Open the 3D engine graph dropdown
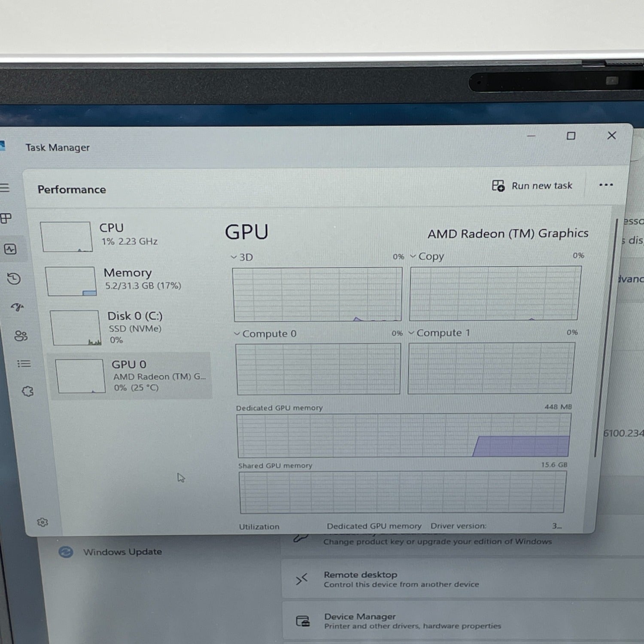The width and height of the screenshot is (644, 644). click(x=242, y=257)
